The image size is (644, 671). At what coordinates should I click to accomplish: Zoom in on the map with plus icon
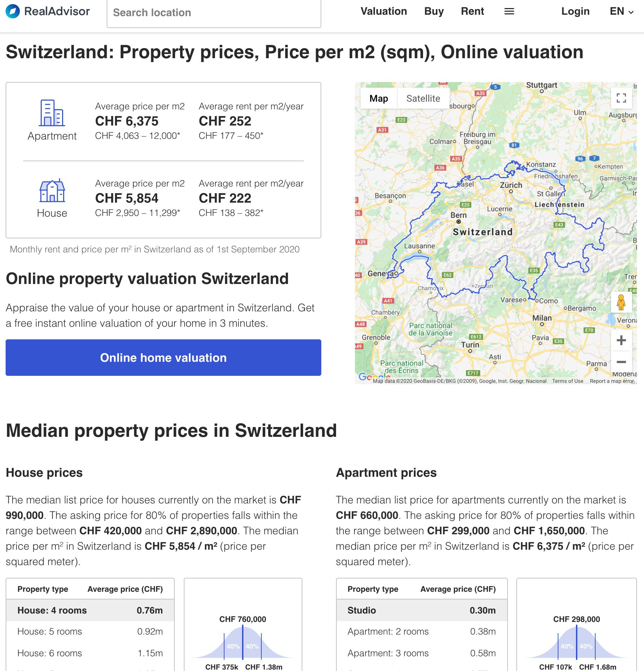click(621, 340)
